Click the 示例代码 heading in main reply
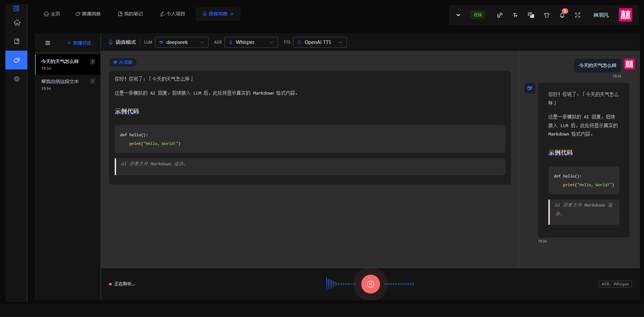Image resolution: width=644 pixels, height=317 pixels. 127,111
